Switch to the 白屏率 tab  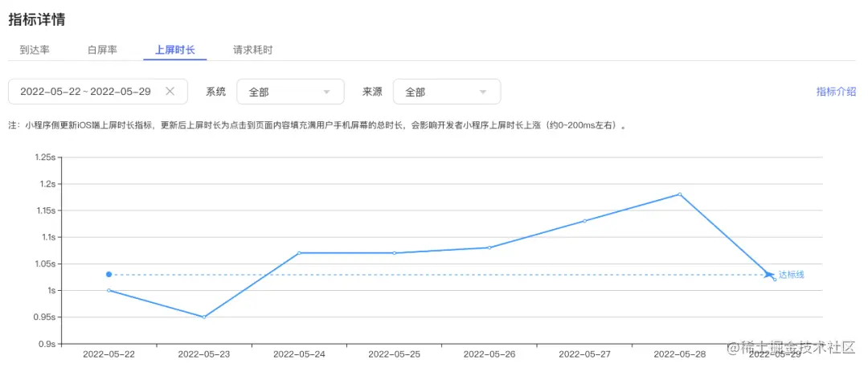tap(102, 50)
